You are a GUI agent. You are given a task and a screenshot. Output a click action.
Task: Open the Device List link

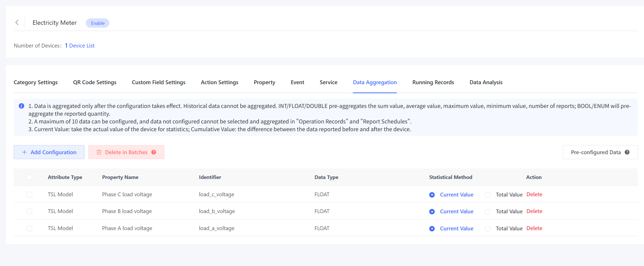coord(82,46)
